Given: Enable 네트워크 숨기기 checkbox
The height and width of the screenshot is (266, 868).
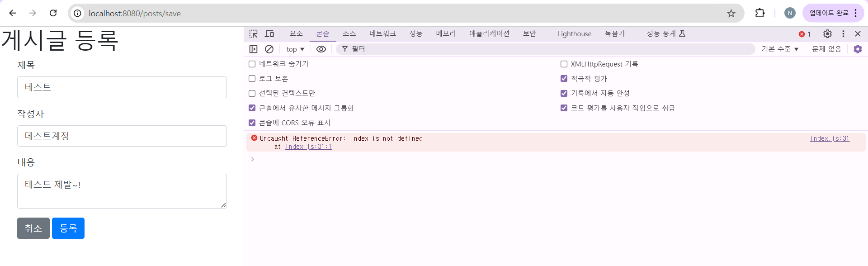Looking at the screenshot, I should click(x=252, y=64).
